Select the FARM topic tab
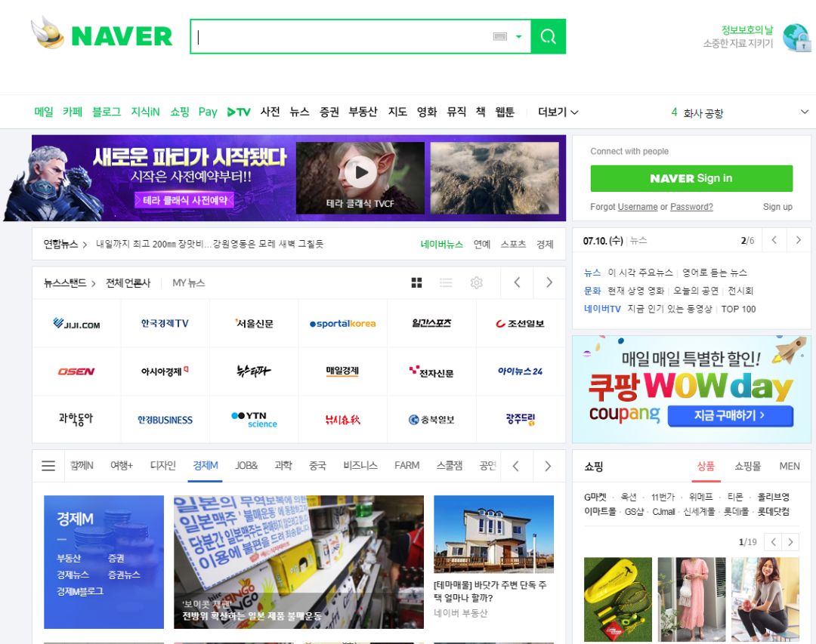Viewport: 816px width, 644px height. click(x=407, y=466)
